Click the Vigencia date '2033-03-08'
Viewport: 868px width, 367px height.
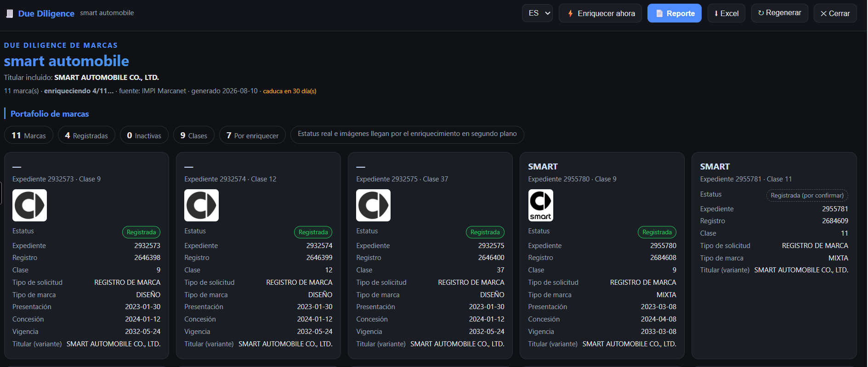click(658, 332)
